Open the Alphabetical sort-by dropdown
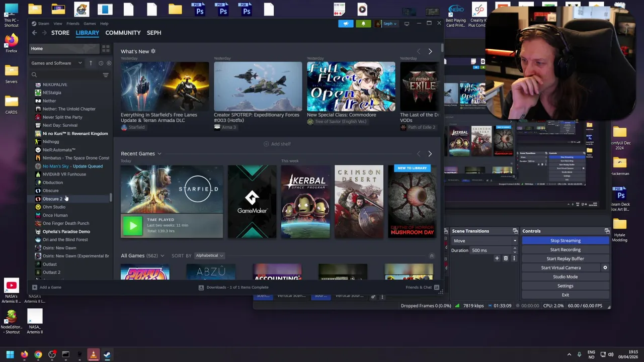The image size is (644, 362). tap(209, 255)
